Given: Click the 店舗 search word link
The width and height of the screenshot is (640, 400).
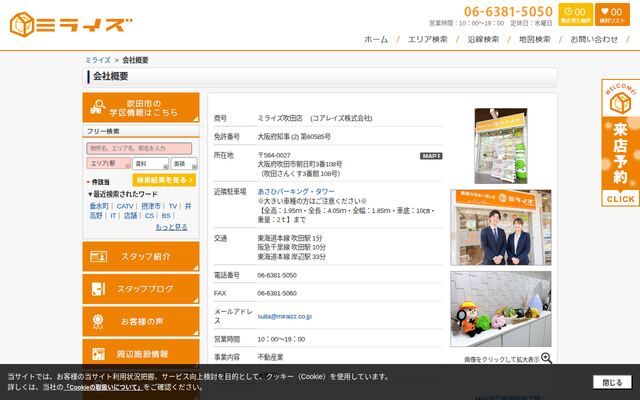Looking at the screenshot, I should click(x=130, y=216).
